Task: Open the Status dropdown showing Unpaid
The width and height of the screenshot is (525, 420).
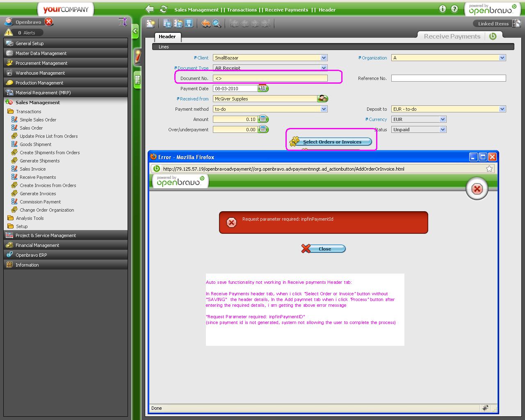Action: click(443, 130)
